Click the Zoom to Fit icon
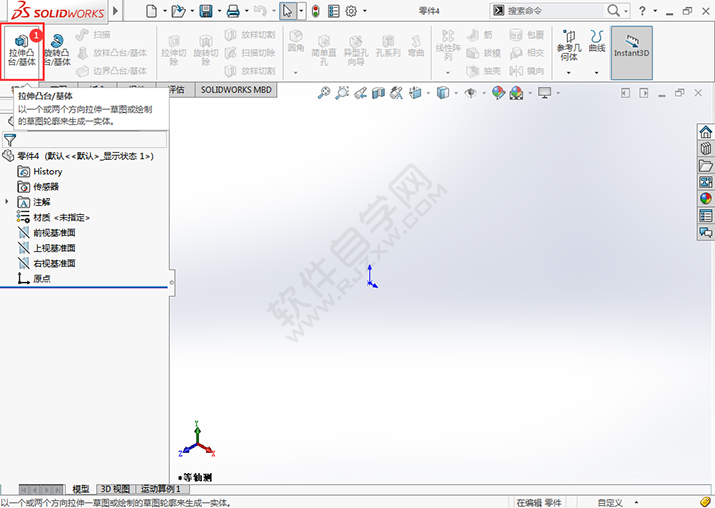 point(324,93)
